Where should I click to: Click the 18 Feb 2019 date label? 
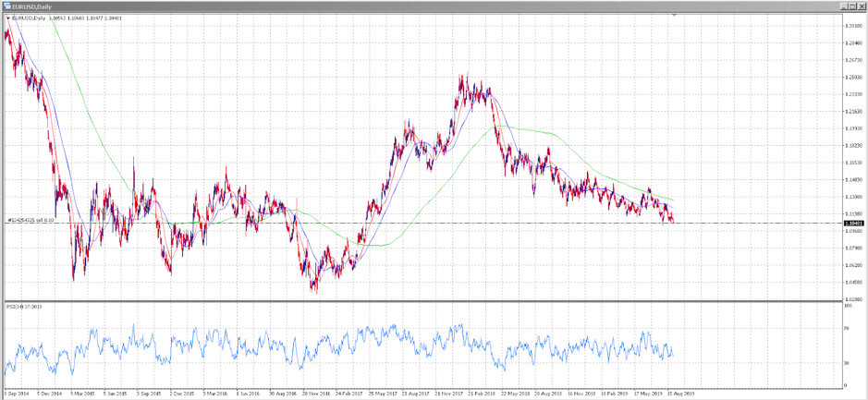[614, 395]
